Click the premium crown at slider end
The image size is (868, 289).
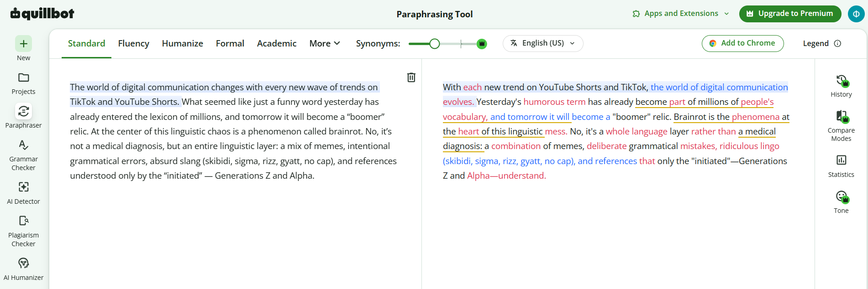coord(482,44)
